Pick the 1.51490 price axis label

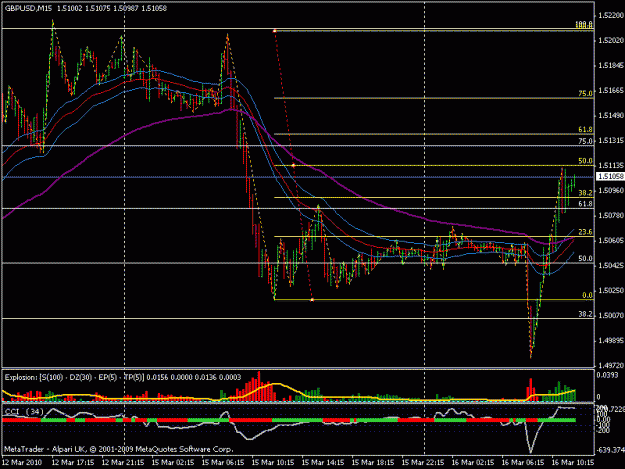click(610, 116)
